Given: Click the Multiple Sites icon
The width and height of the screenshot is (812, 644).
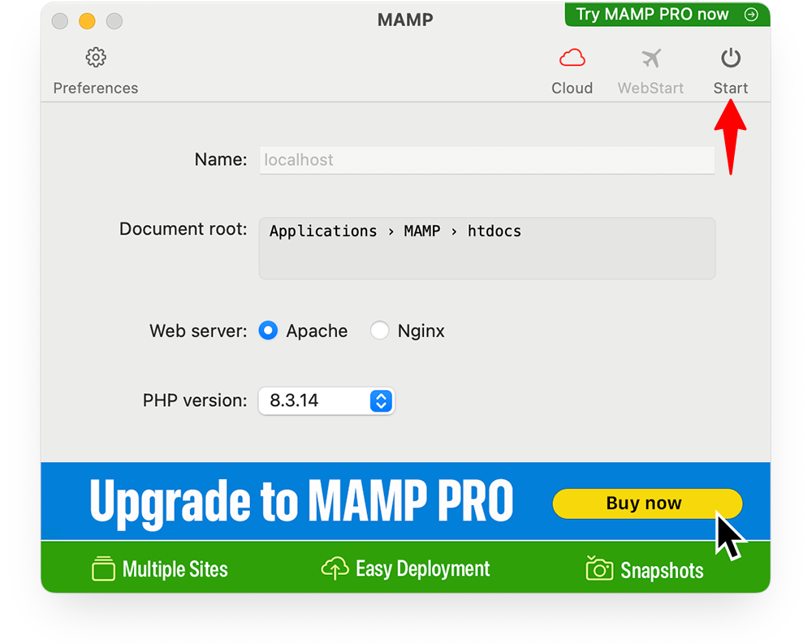Looking at the screenshot, I should (104, 568).
